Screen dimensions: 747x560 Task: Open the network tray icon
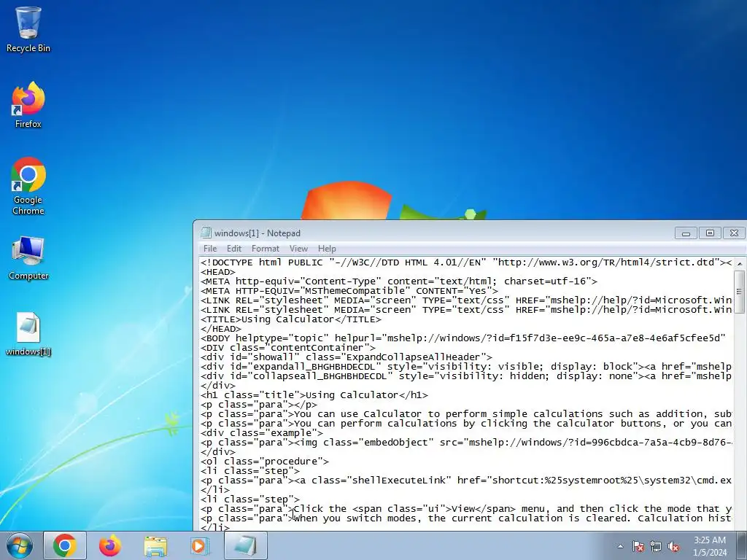[x=656, y=546]
